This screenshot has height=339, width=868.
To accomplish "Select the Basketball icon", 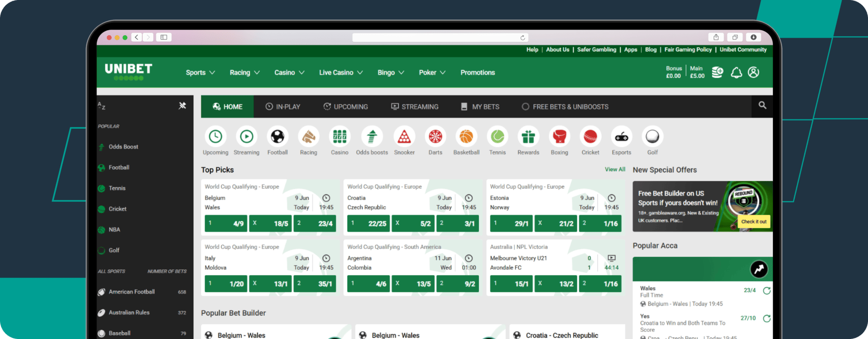I will tap(466, 137).
